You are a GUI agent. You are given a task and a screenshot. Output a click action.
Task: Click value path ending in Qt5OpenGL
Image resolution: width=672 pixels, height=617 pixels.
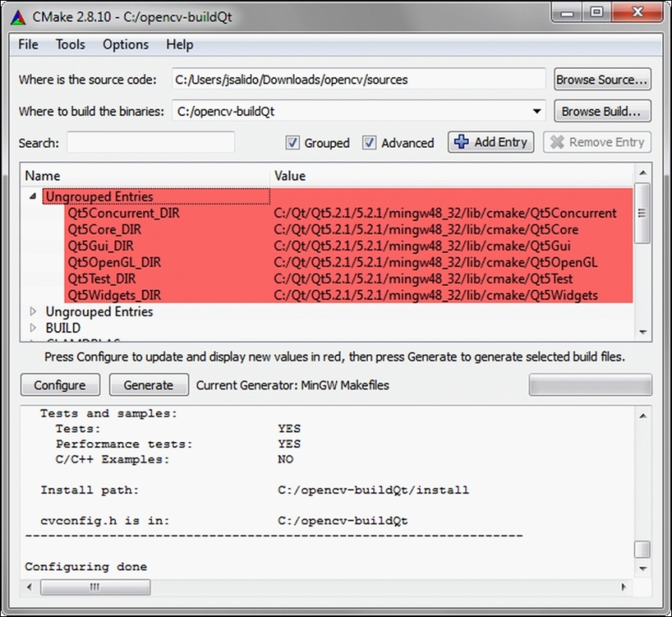coord(435,262)
